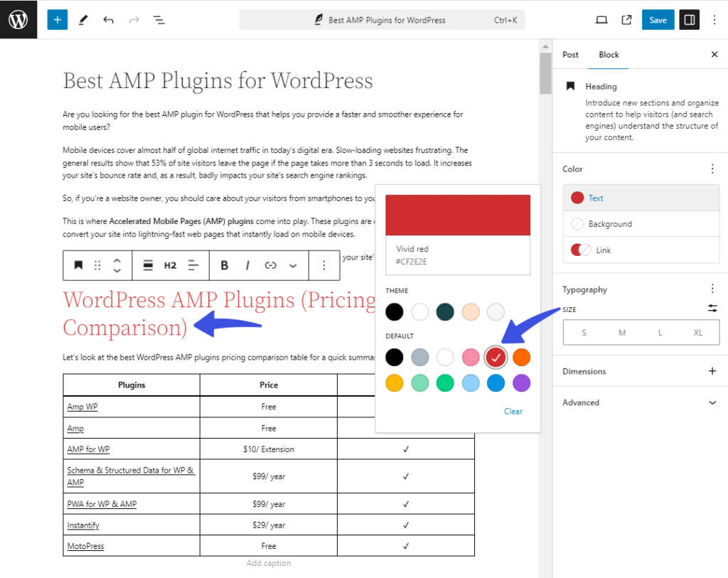Pick default vivid blue swatch
The height and width of the screenshot is (578, 728).
tap(496, 383)
